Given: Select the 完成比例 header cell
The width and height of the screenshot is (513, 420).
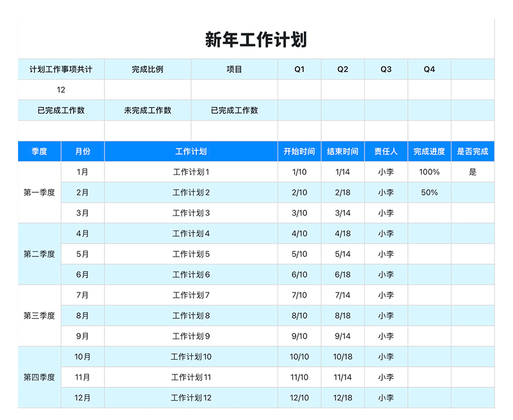Looking at the screenshot, I should tap(147, 69).
